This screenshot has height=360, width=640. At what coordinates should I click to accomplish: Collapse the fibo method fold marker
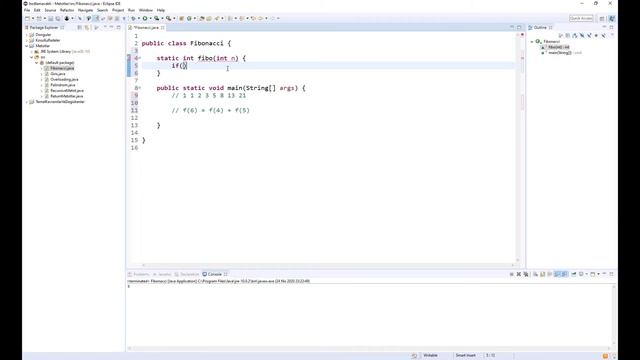(x=140, y=58)
